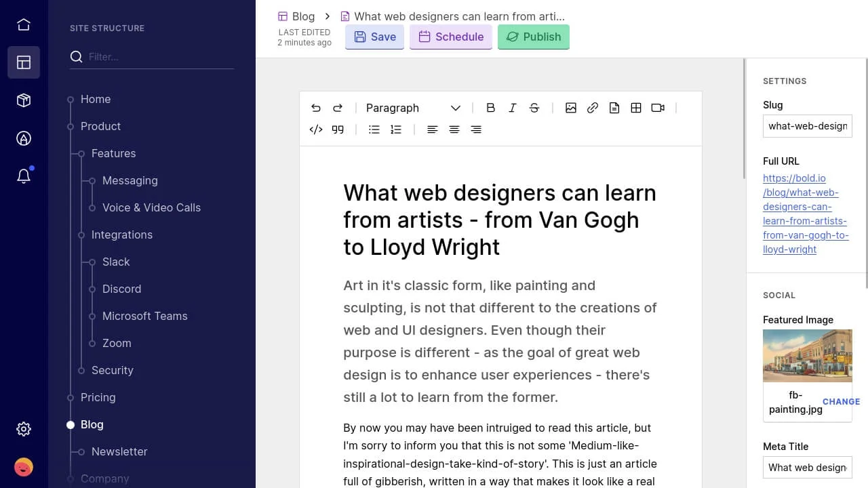Toggle numbered list formatting
The height and width of the screenshot is (488, 868).
396,129
